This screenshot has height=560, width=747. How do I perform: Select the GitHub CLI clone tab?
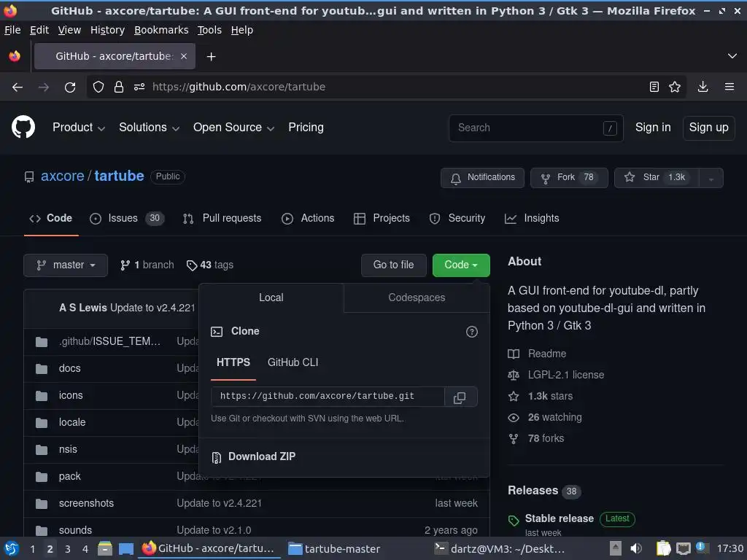pyautogui.click(x=293, y=362)
